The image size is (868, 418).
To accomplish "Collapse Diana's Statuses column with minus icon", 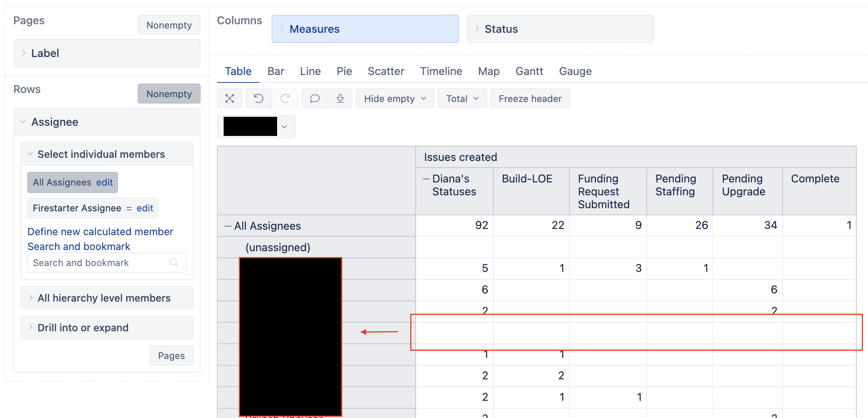I will [x=426, y=179].
